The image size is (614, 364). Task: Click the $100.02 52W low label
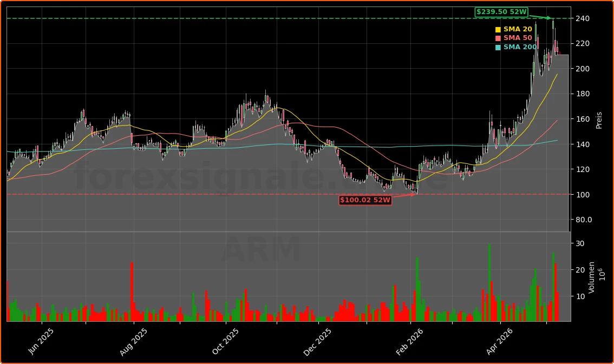tap(365, 200)
